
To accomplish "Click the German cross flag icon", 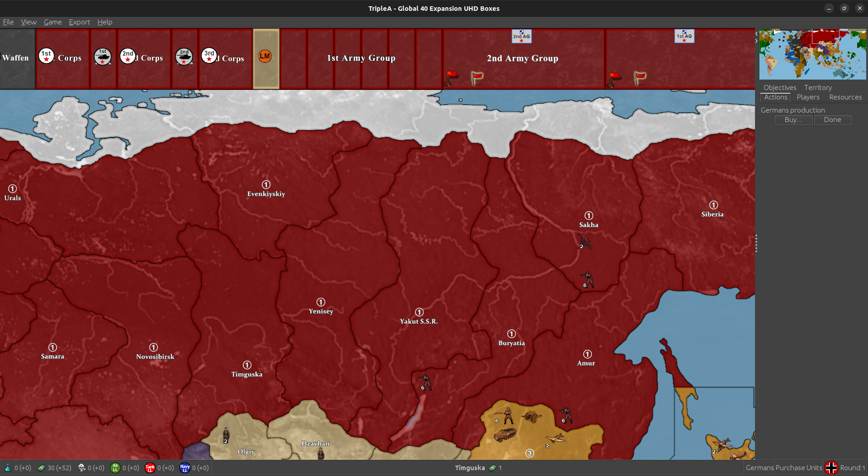I will point(831,468).
